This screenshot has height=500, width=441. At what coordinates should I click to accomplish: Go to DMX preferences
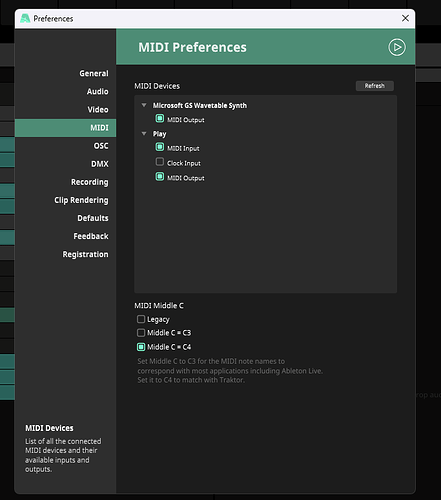pos(100,164)
